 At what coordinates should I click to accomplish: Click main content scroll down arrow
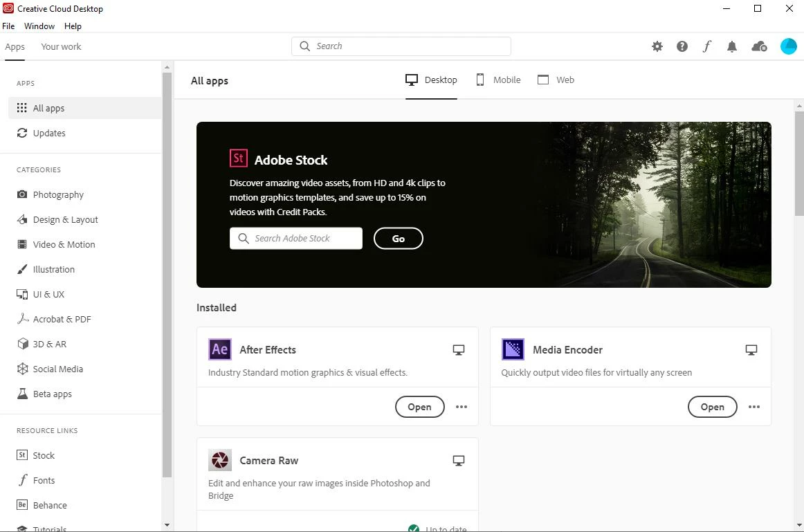pyautogui.click(x=799, y=525)
